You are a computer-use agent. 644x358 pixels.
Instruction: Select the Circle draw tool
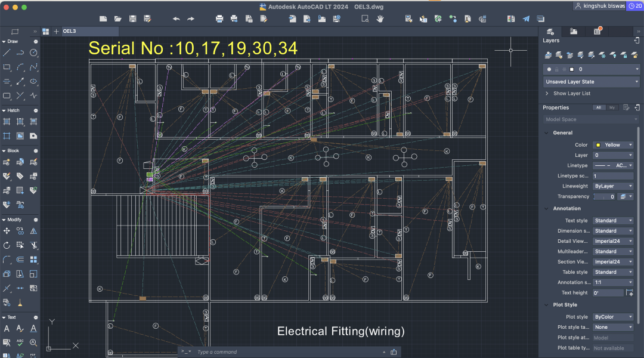point(33,53)
